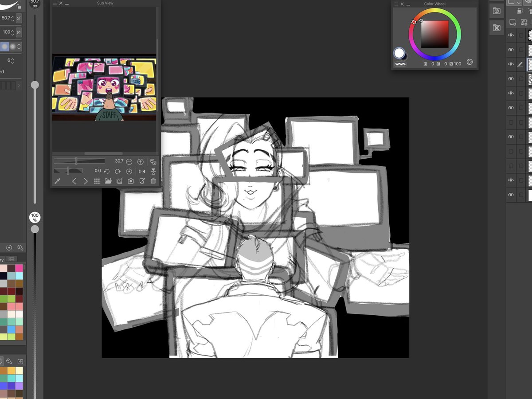Select the cyan palette swatch
Image resolution: width=532 pixels, height=399 pixels.
(x=19, y=275)
